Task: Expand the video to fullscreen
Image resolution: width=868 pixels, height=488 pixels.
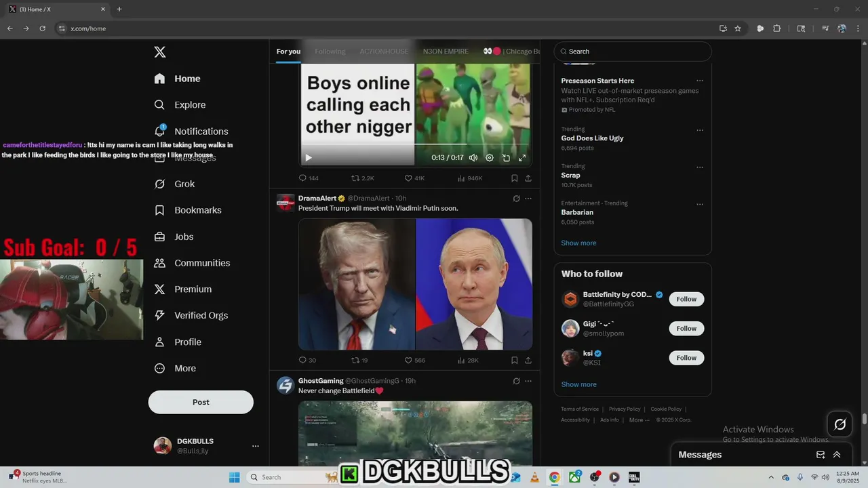Action: coord(522,158)
